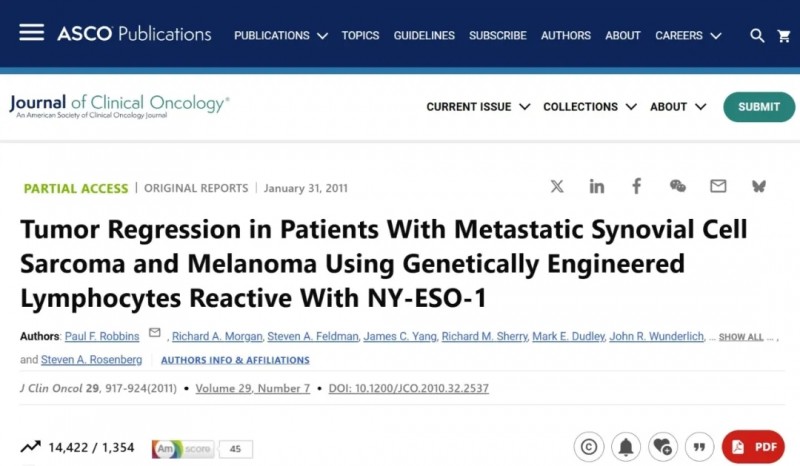Share article by email envelope icon
This screenshot has height=466, width=800.
tap(718, 186)
